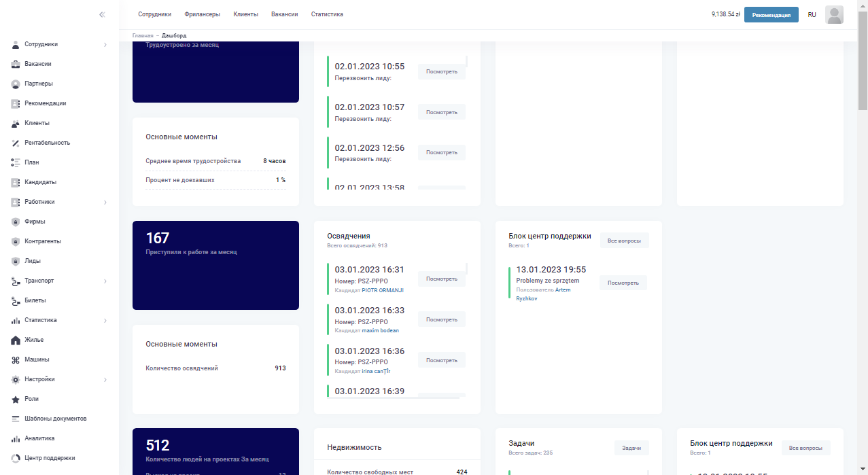Open candidate PIOTR ORMANJI link
This screenshot has width=868, height=475.
coord(383,290)
